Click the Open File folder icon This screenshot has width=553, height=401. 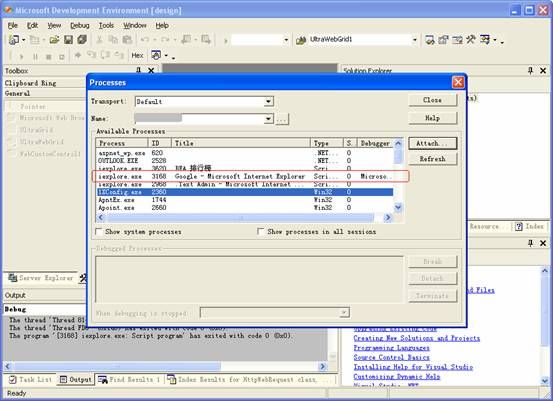pyautogui.click(x=54, y=40)
